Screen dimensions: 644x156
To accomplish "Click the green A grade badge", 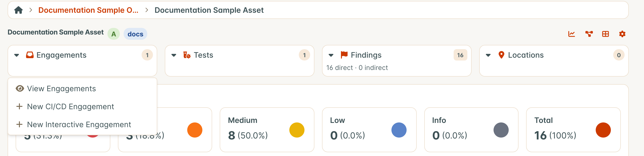I will pyautogui.click(x=113, y=34).
